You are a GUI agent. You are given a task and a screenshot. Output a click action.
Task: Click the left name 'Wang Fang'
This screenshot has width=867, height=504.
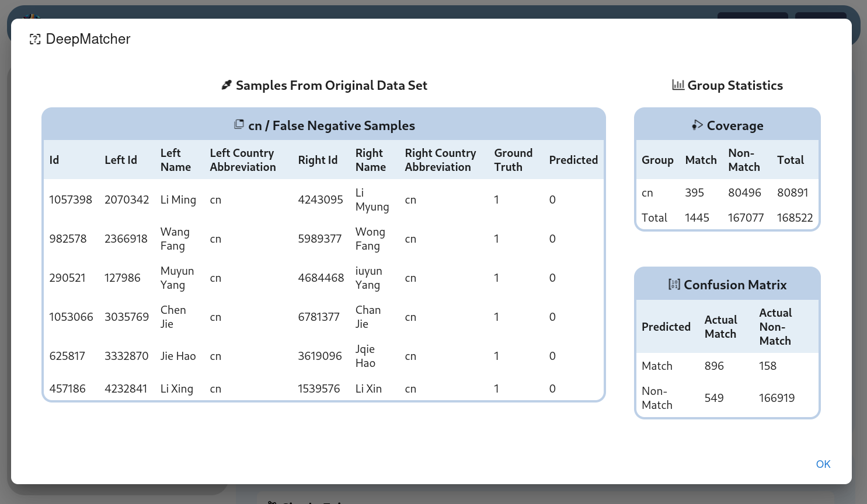(x=175, y=239)
